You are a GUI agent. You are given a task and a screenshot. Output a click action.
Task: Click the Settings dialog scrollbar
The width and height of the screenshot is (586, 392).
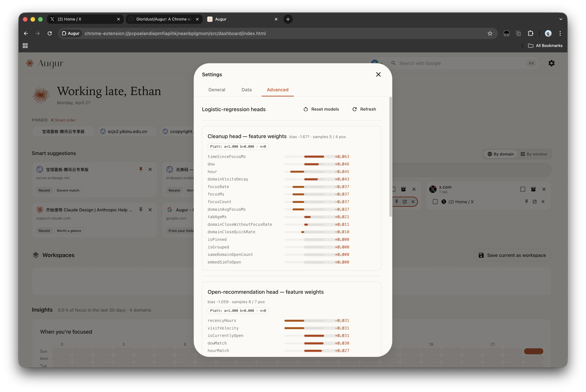[390, 157]
